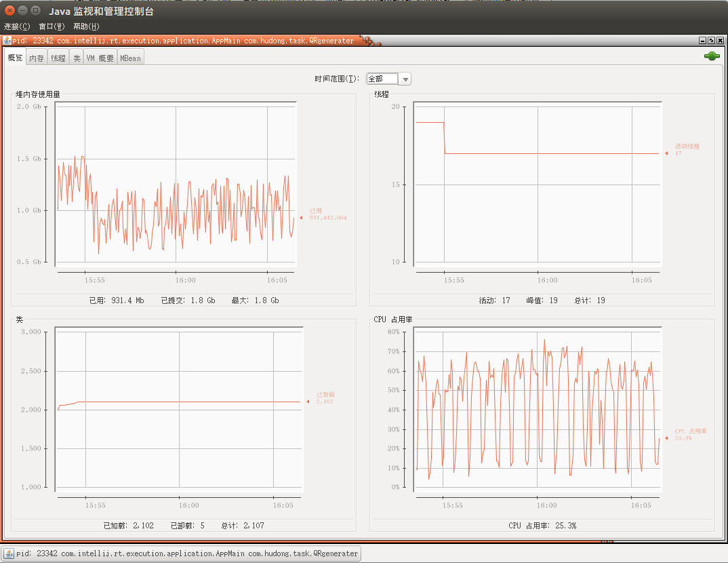Click the 已用 legend marker on heap chart
This screenshot has height=563, width=728.
pyautogui.click(x=301, y=217)
